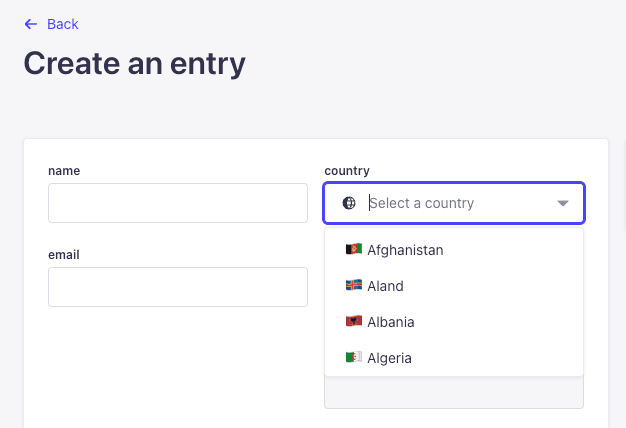Click the Create an entry heading
The image size is (626, 428).
pyautogui.click(x=135, y=63)
